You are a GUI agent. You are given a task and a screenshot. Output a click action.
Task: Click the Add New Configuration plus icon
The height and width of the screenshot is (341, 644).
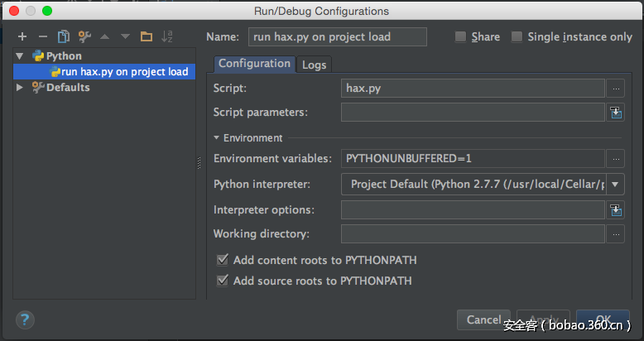coord(22,36)
